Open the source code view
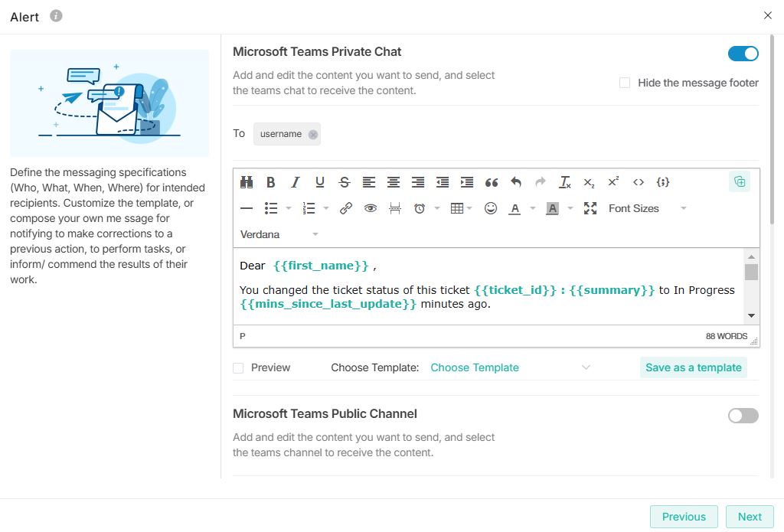The width and height of the screenshot is (784, 532). click(x=639, y=182)
